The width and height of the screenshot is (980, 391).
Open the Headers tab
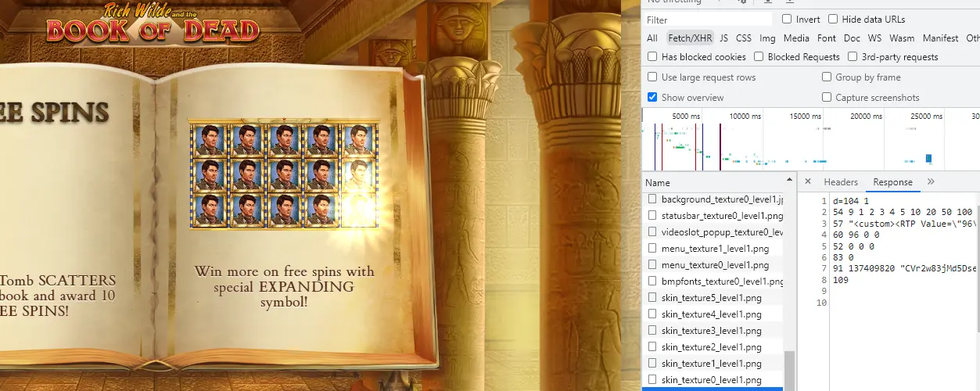841,182
